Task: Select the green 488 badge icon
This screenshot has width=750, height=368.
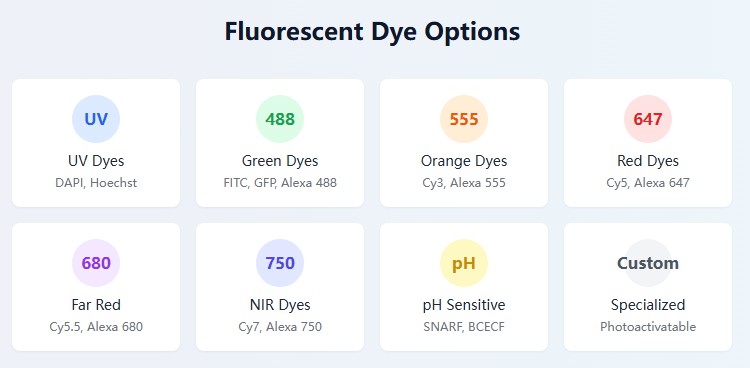Action: coord(280,119)
